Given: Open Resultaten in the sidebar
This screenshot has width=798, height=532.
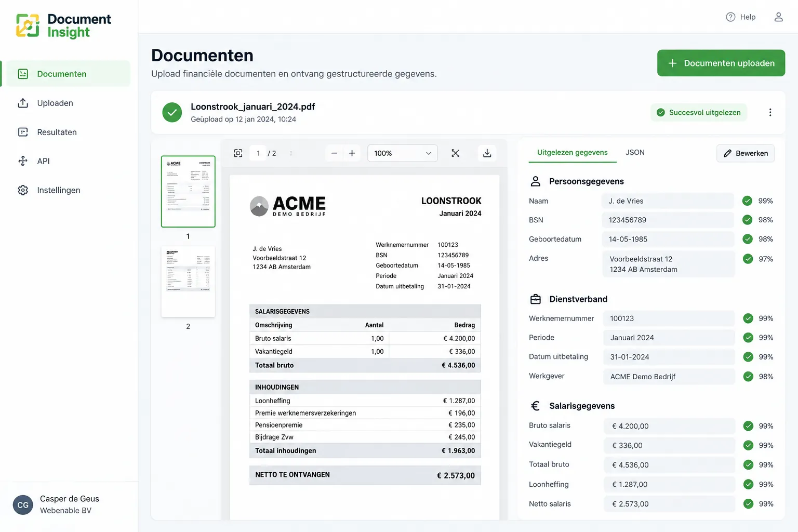Looking at the screenshot, I should pyautogui.click(x=66, y=132).
